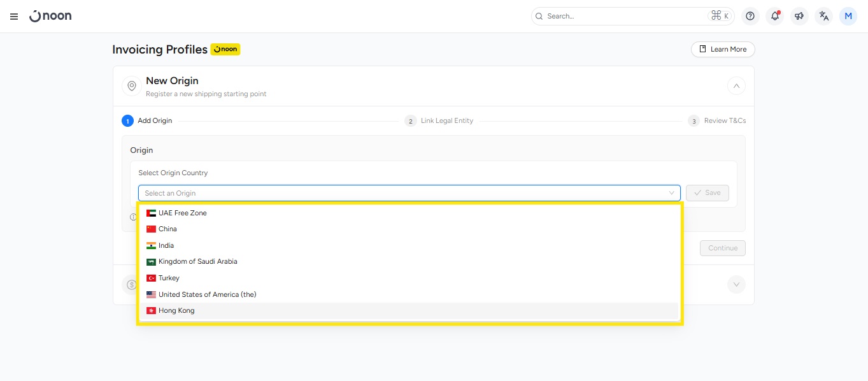Select India from the origin list
The width and height of the screenshot is (868, 381).
tap(166, 245)
